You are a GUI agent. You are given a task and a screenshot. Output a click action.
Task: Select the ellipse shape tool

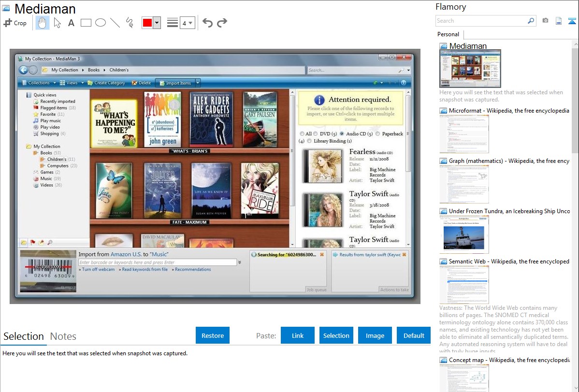(x=100, y=23)
